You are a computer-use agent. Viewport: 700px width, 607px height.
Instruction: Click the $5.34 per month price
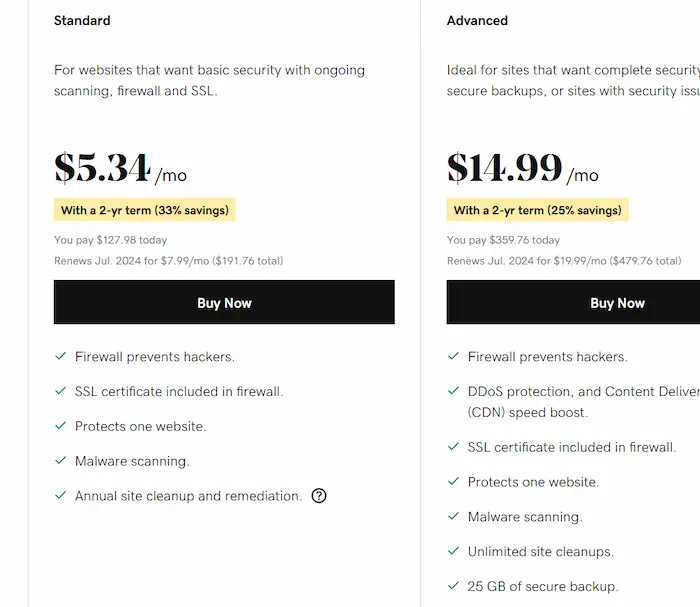coord(120,169)
